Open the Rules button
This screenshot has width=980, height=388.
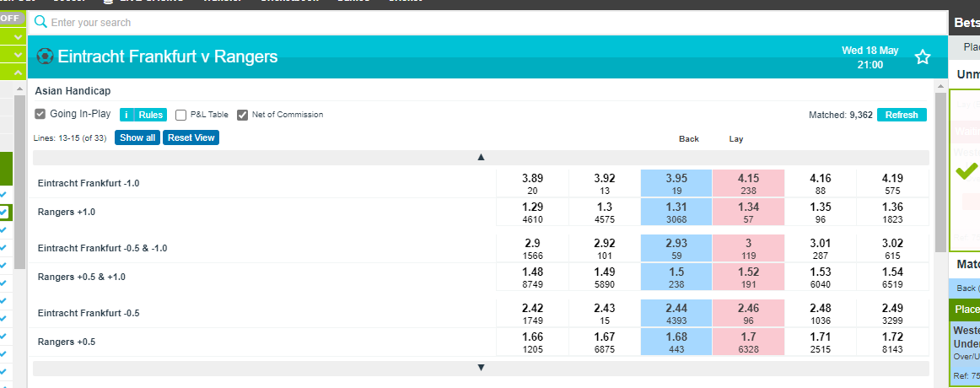click(x=151, y=115)
